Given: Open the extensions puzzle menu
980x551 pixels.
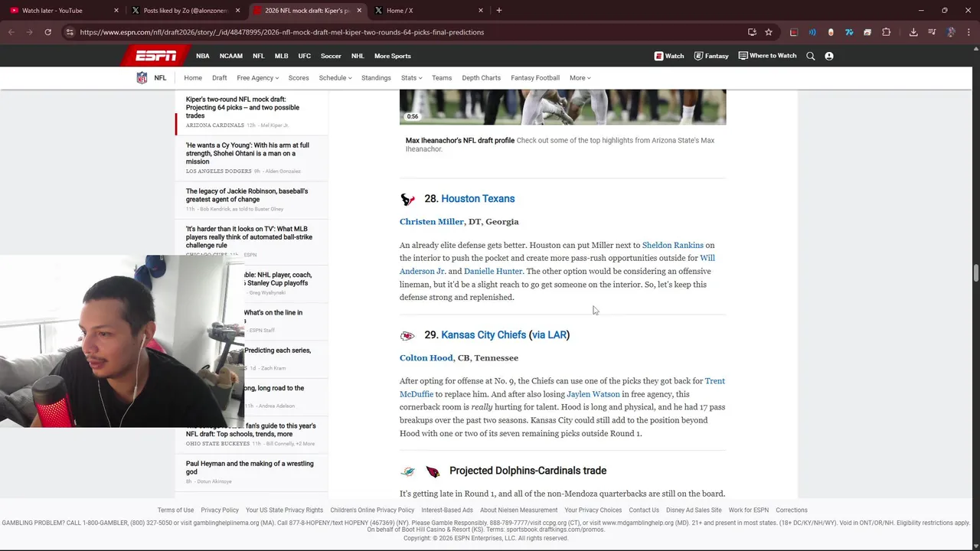Looking at the screenshot, I should [887, 32].
